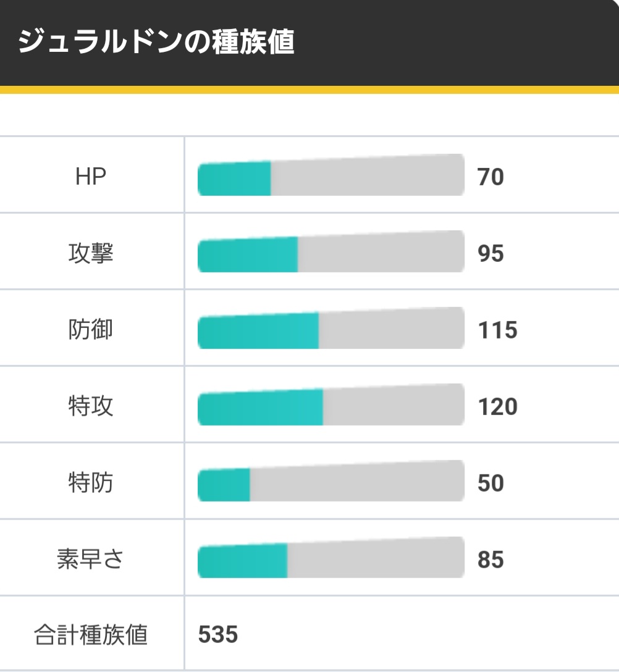Click the attack value 95

(491, 253)
